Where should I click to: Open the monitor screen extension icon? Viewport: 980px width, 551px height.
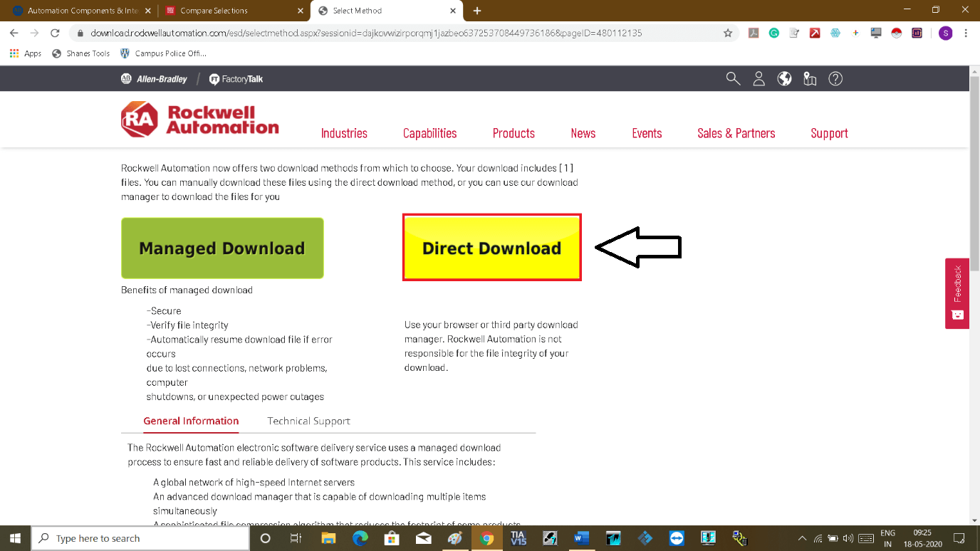click(876, 33)
